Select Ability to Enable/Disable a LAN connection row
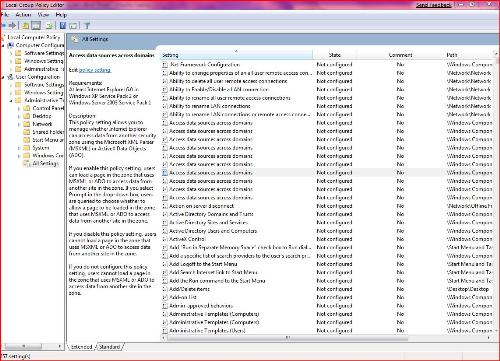The image size is (500, 361). 327,89
